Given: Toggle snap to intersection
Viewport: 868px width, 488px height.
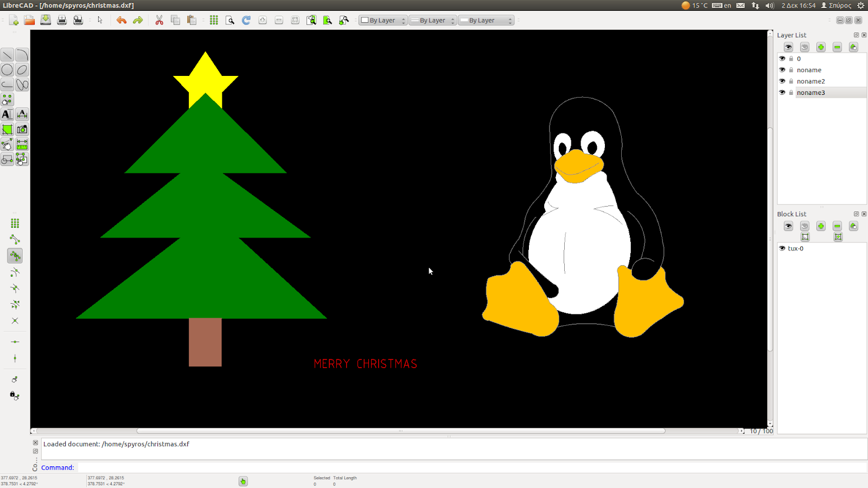Looking at the screenshot, I should point(15,321).
